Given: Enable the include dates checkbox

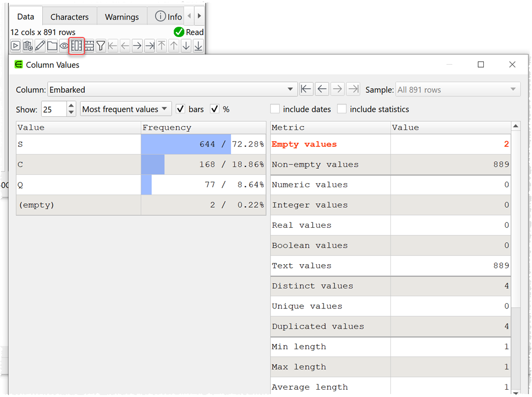Looking at the screenshot, I should point(275,109).
